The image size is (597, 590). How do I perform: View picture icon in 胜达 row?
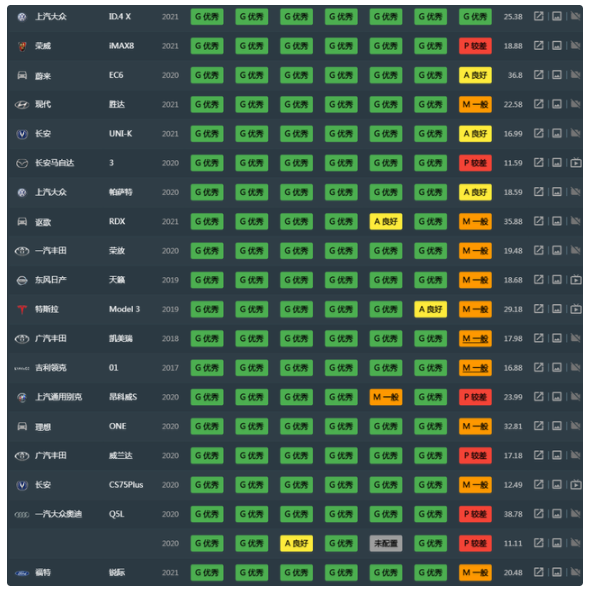pyautogui.click(x=557, y=104)
